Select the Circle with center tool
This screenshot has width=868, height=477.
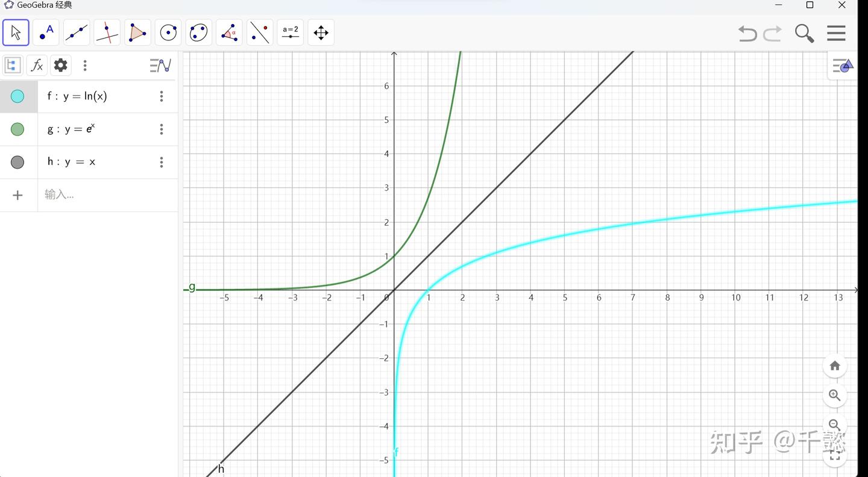click(168, 33)
